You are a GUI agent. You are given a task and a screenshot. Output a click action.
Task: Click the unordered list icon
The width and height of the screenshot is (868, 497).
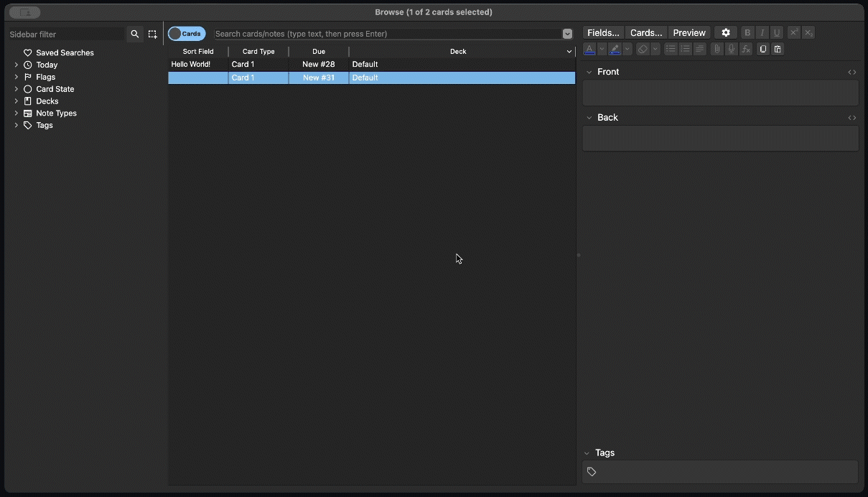click(x=671, y=49)
